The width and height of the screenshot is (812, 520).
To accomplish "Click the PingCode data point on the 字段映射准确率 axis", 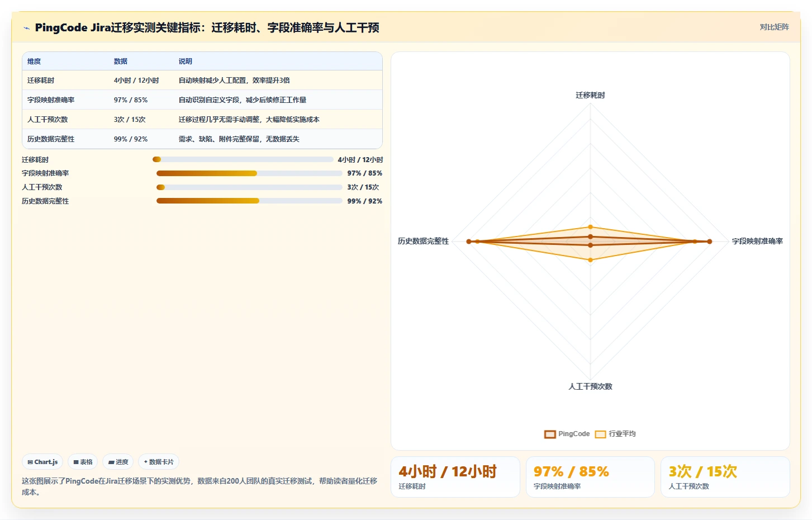I will click(x=710, y=242).
